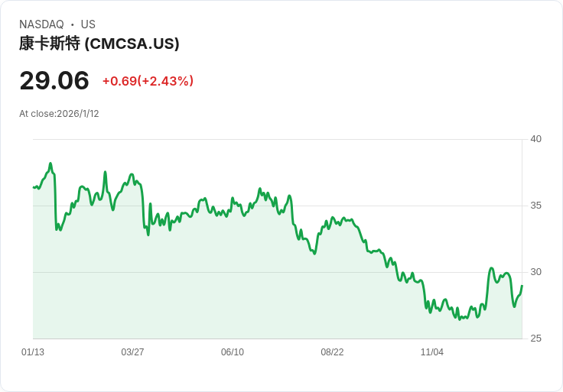
Task: Open the 康卡斯特 (CMCSA.US) stock title
Action: [99, 44]
